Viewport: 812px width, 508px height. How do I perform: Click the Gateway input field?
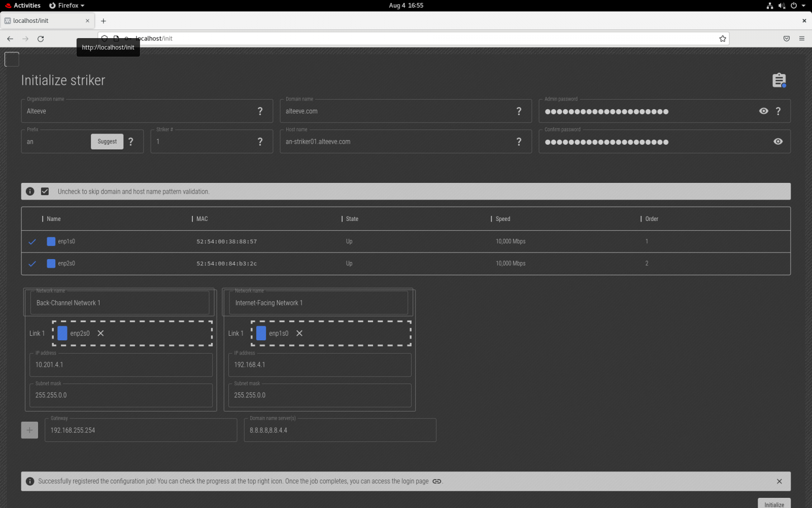coord(141,430)
